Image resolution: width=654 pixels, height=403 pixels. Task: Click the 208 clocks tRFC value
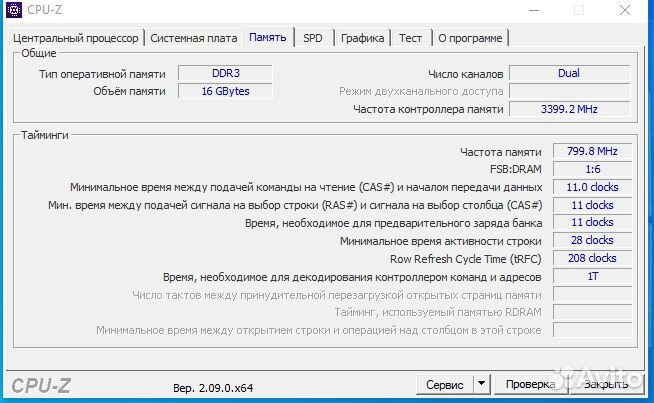pyautogui.click(x=592, y=258)
